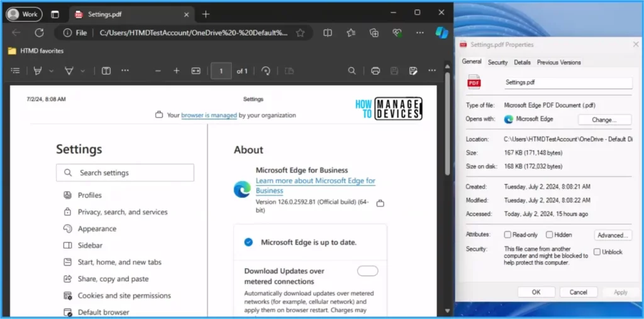Click Appearance in the Settings list
This screenshot has height=319, width=644.
(x=97, y=229)
